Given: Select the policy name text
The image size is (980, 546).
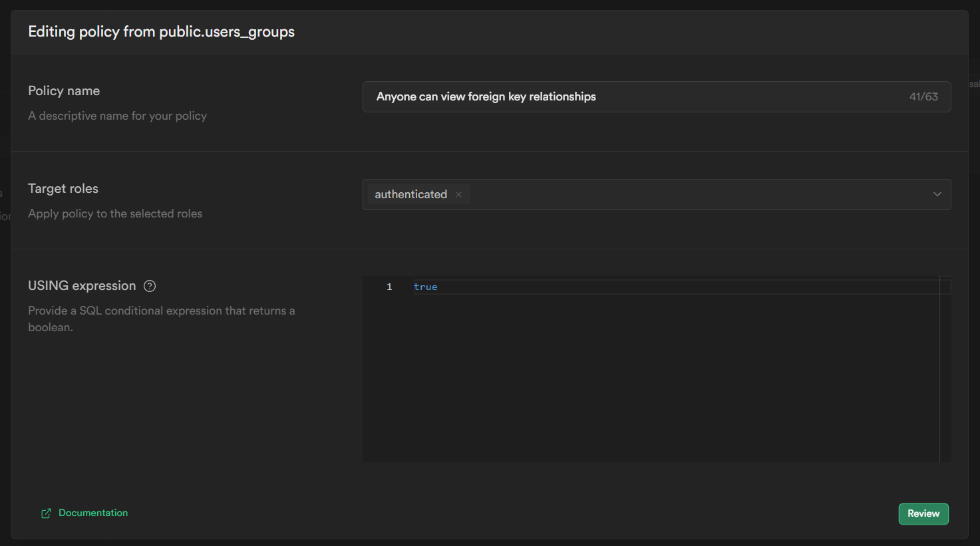Looking at the screenshot, I should pyautogui.click(x=486, y=96).
